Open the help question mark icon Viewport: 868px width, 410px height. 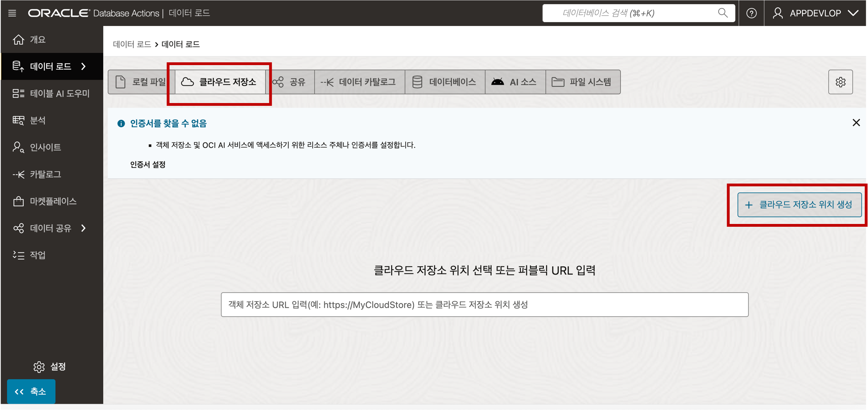(751, 13)
